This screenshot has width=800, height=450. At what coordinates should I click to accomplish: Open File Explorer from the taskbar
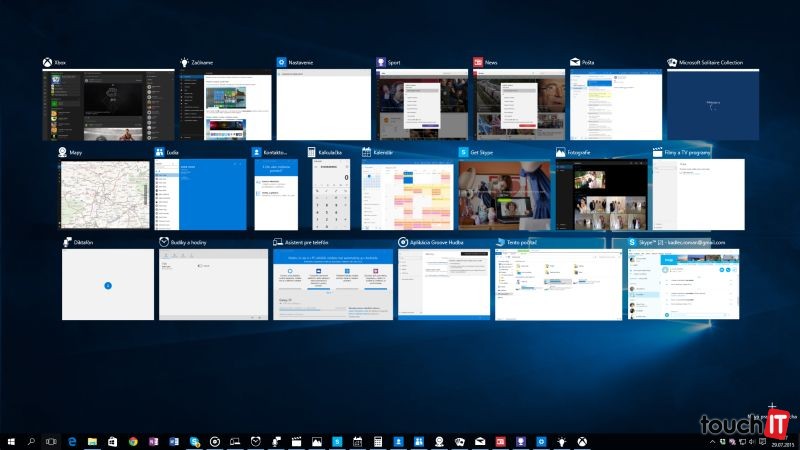point(92,441)
